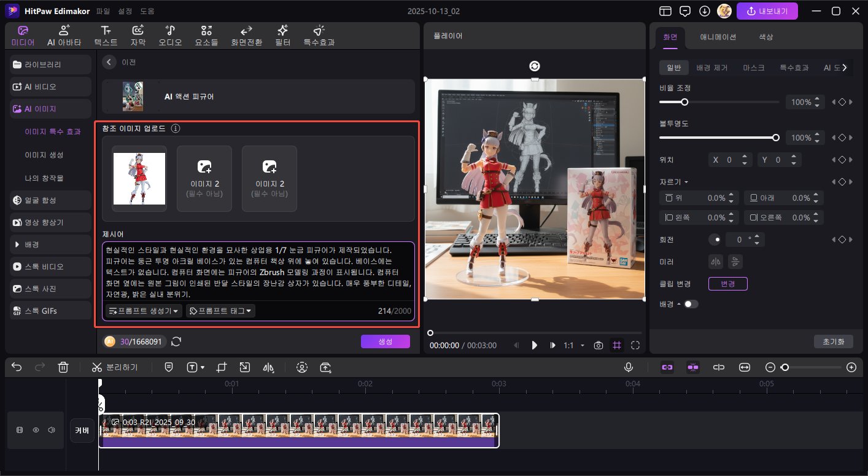Click the trash delete icon in timeline toolbar
Viewport: 868px width, 476px height.
coord(63,367)
